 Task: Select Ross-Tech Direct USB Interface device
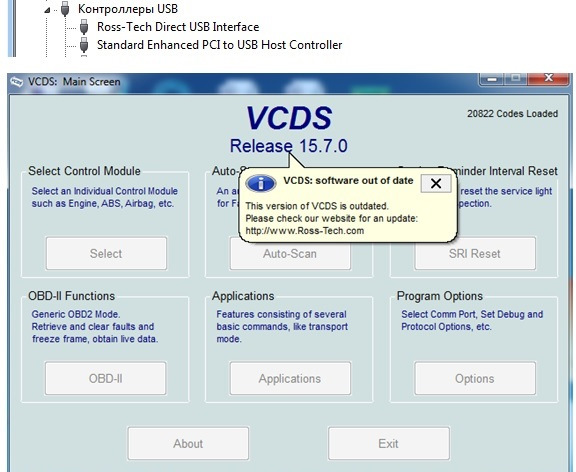tap(178, 27)
